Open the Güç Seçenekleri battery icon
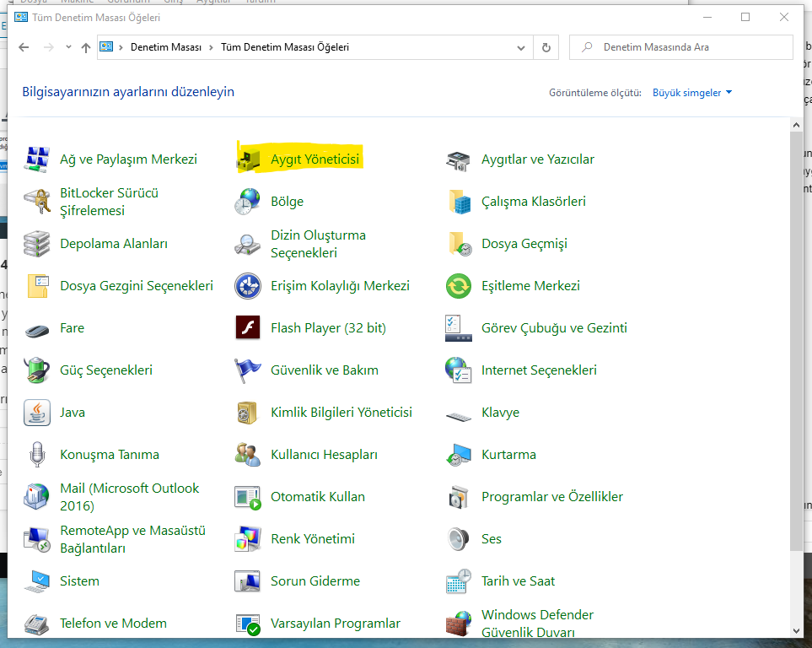Image resolution: width=812 pixels, height=648 pixels. click(x=37, y=370)
